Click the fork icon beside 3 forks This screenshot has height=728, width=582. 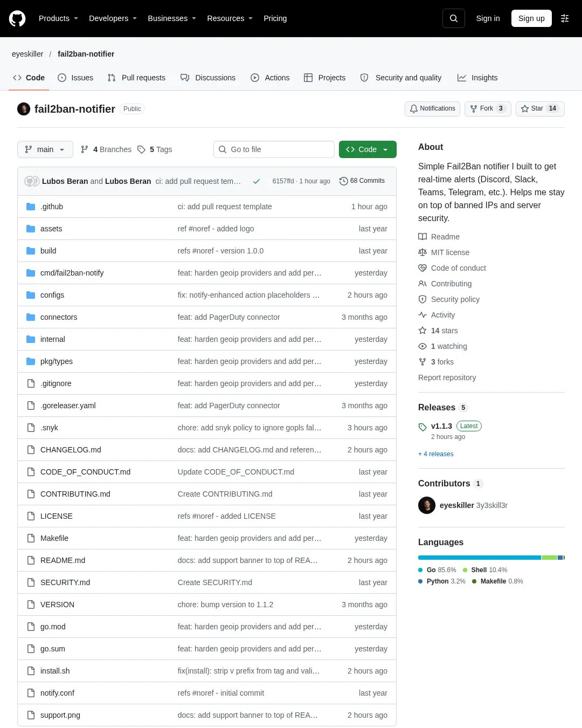(x=422, y=362)
